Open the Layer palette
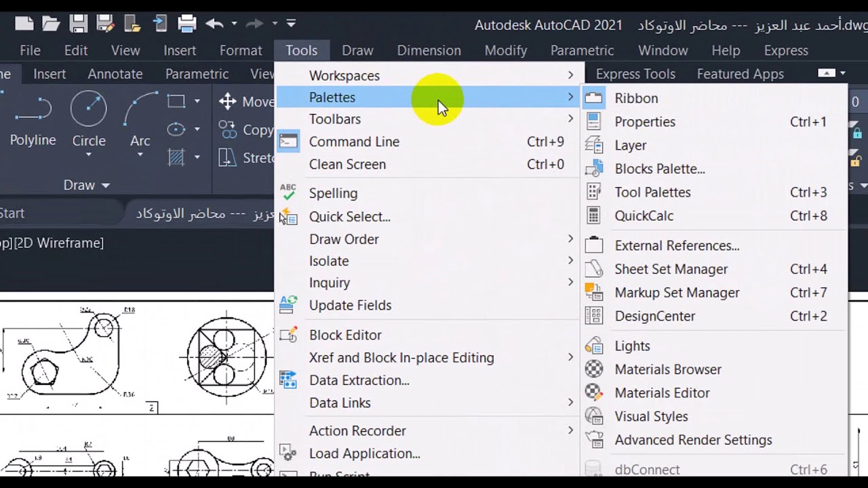This screenshot has width=868, height=488. tap(715, 145)
